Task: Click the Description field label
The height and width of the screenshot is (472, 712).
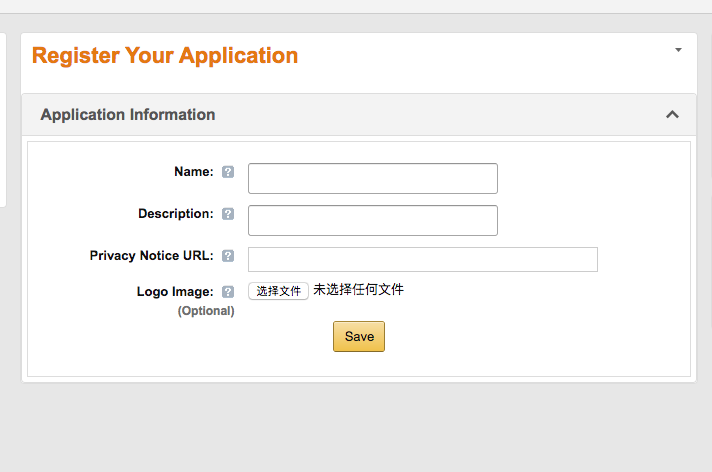Action: pos(175,214)
